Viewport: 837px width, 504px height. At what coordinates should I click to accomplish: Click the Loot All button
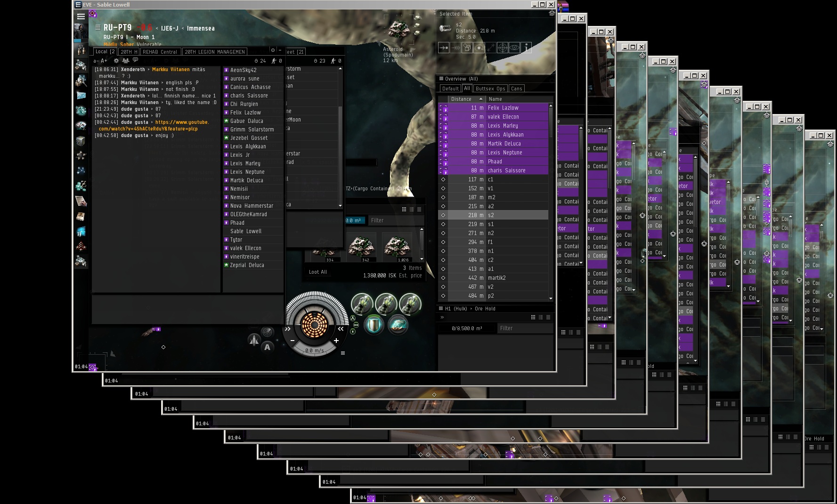(318, 272)
